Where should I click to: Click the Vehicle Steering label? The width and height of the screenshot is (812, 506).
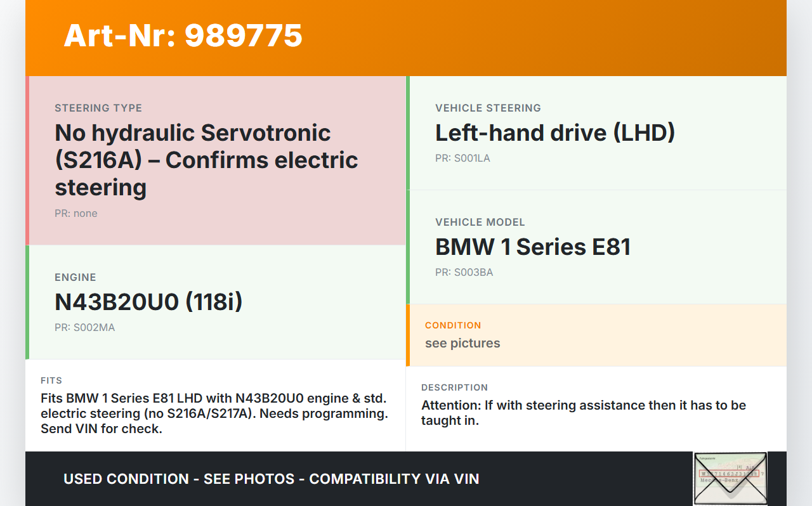point(487,108)
